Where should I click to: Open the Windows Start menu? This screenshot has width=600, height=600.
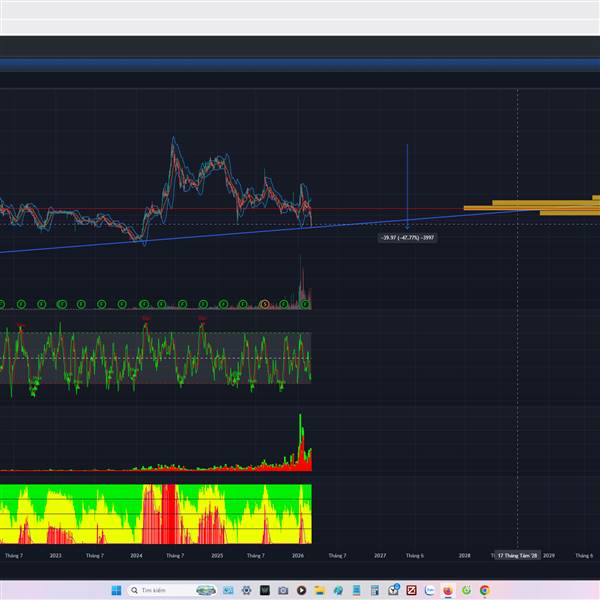(114, 590)
